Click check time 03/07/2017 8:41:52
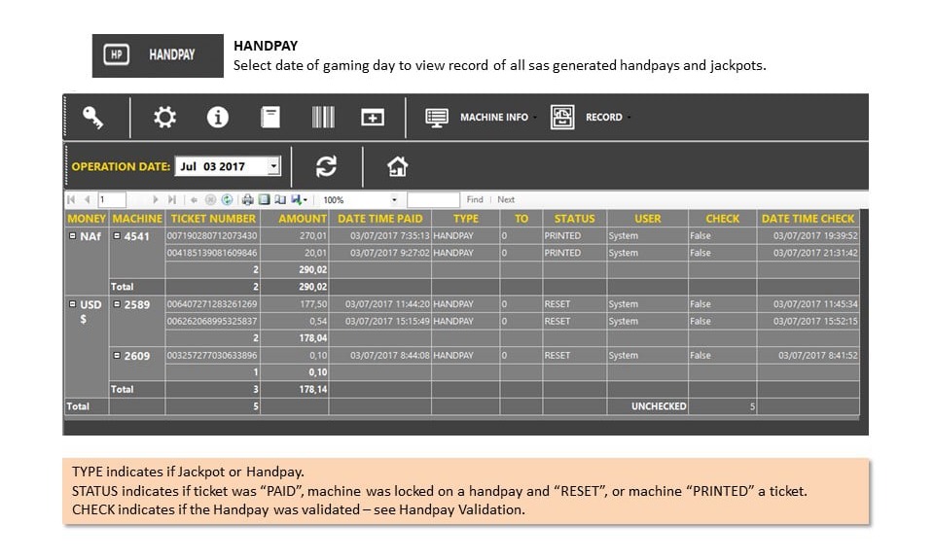934x560 pixels. point(818,355)
